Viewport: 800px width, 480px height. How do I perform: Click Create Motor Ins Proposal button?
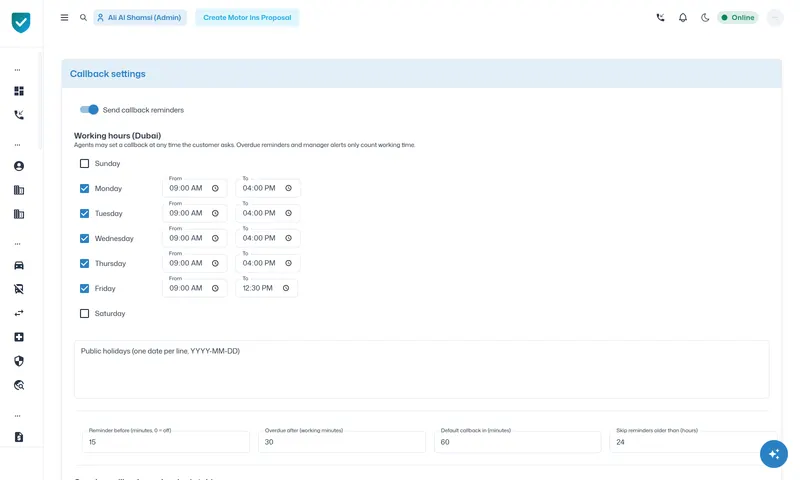tap(247, 17)
